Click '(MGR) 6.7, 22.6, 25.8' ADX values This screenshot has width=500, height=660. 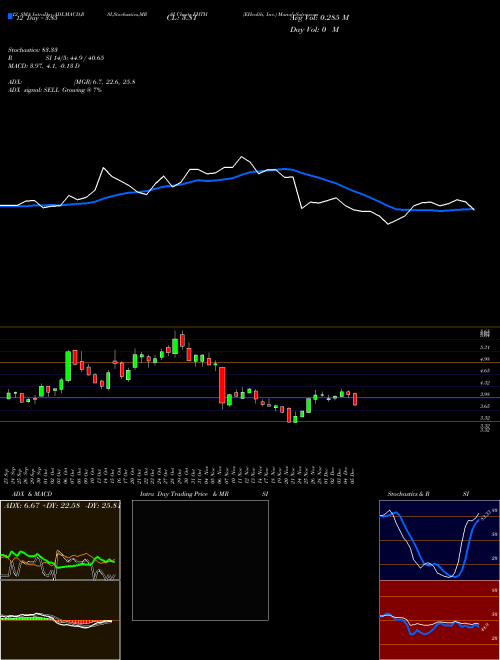click(104, 82)
